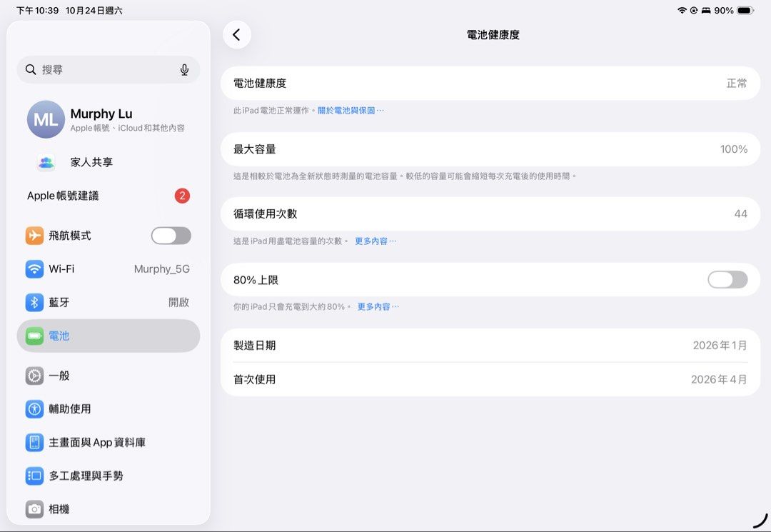Tap the sleep focus bed status icon
771x532 pixels.
pos(706,10)
